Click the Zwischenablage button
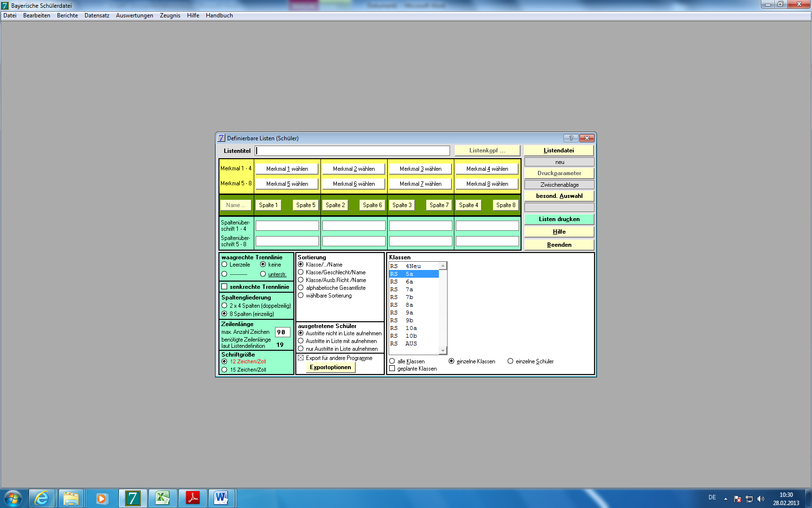This screenshot has height=508, width=812. (559, 185)
